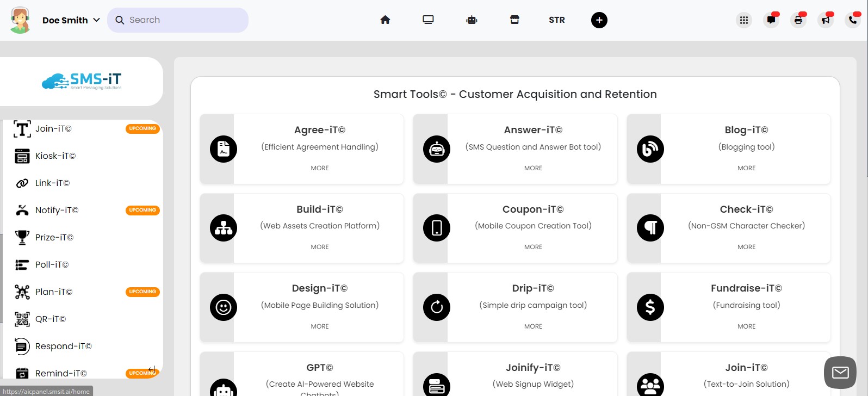The image size is (868, 396).
Task: Select QR-iT from sidebar menu
Action: [x=50, y=319]
